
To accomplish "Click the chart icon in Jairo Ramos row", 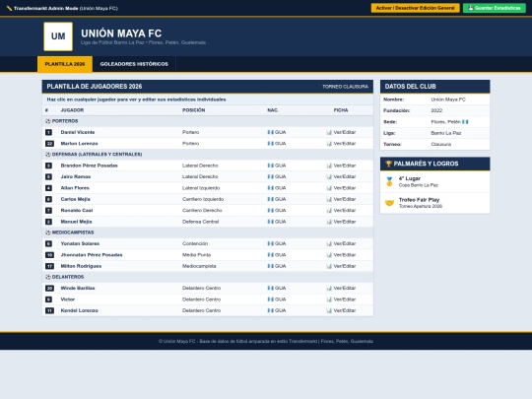I will click(329, 176).
